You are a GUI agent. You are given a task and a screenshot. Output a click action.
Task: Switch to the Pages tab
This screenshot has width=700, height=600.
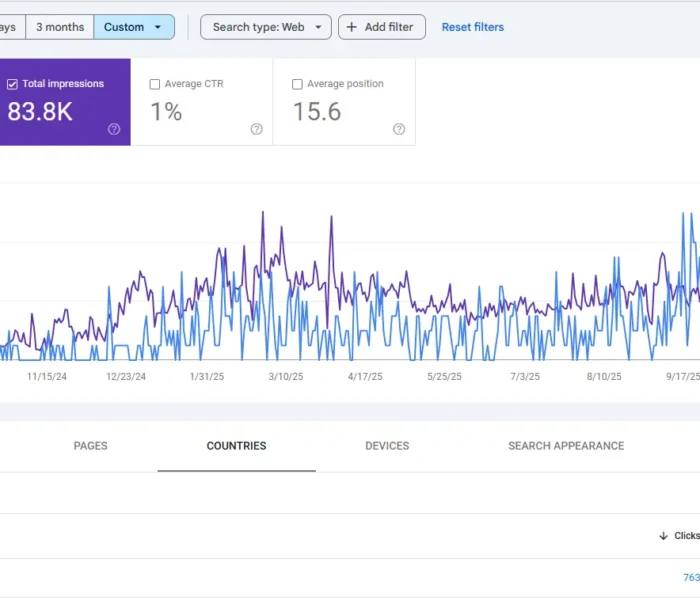(90, 446)
